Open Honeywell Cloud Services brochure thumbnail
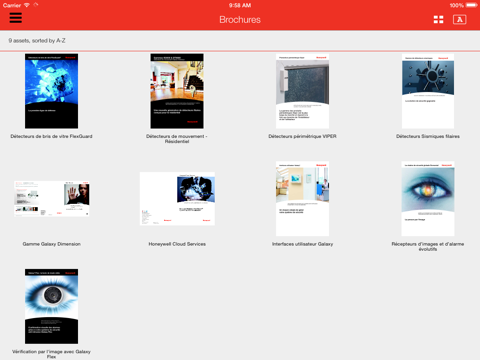This screenshot has width=480, height=360. click(177, 199)
